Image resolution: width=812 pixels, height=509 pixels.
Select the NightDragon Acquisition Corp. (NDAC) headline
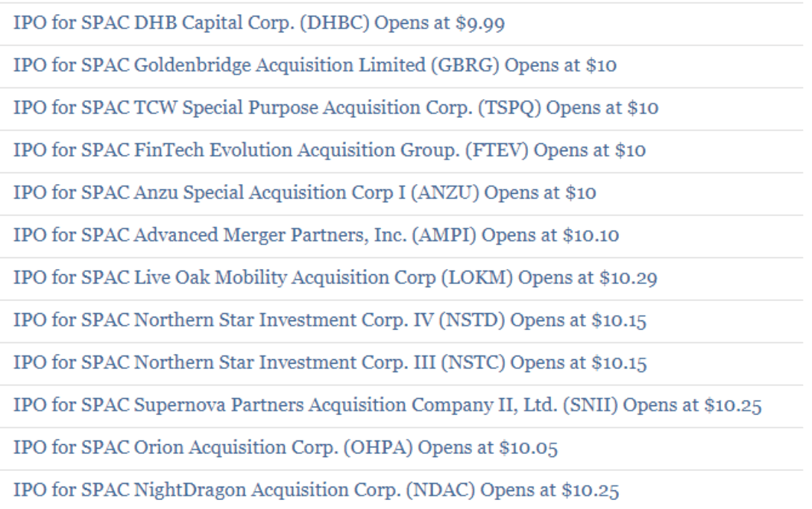click(316, 490)
